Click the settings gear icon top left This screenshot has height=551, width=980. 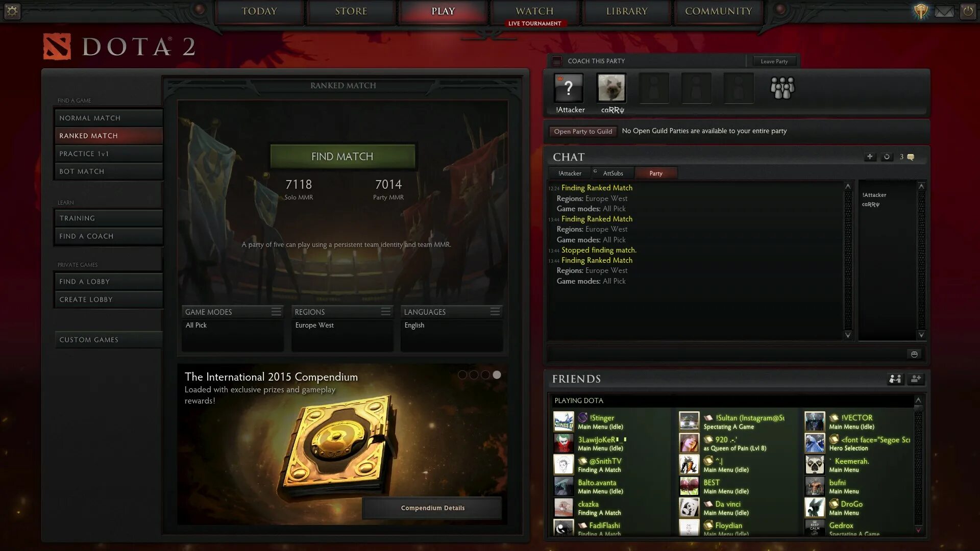[x=12, y=10]
